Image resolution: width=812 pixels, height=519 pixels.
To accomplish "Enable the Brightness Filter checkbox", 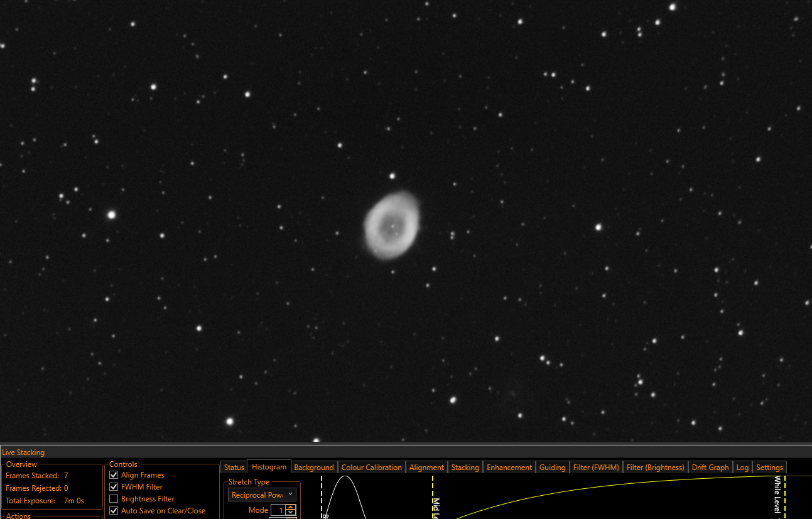I will (114, 499).
